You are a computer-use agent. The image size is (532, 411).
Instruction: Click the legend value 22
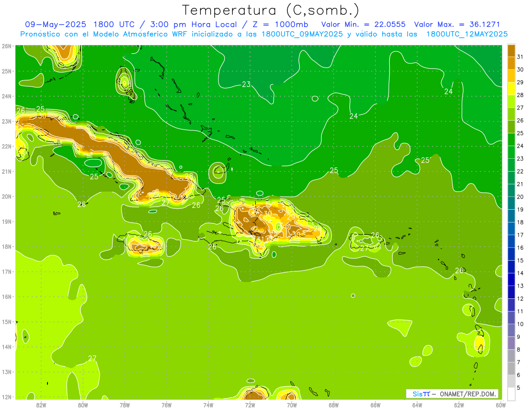coord(520,171)
